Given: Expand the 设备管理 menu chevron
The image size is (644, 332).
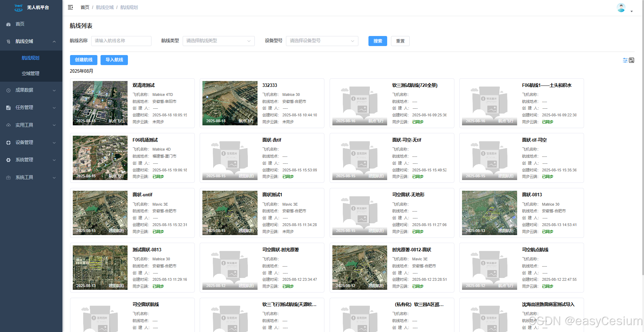Looking at the screenshot, I should [x=54, y=143].
